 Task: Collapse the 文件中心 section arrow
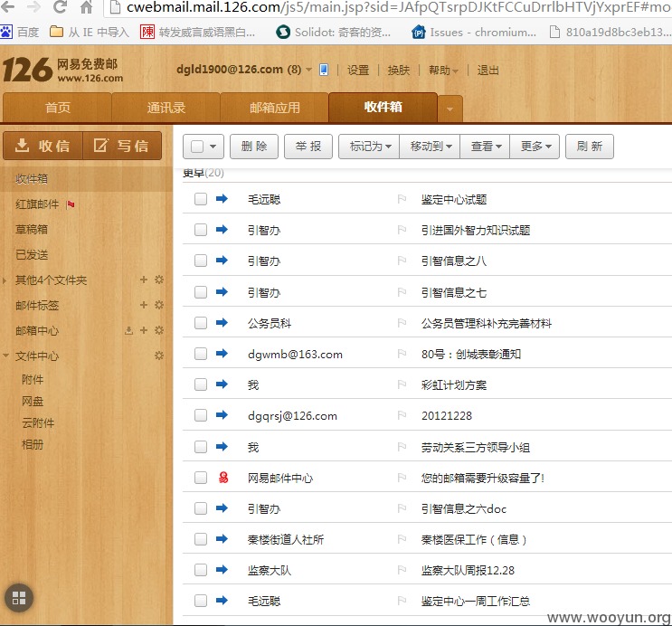tap(5, 356)
